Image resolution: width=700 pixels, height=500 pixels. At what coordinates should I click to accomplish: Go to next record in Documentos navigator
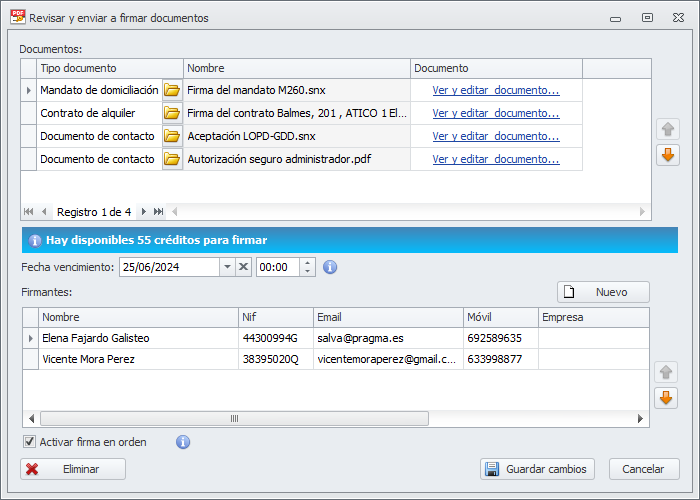pyautogui.click(x=143, y=212)
